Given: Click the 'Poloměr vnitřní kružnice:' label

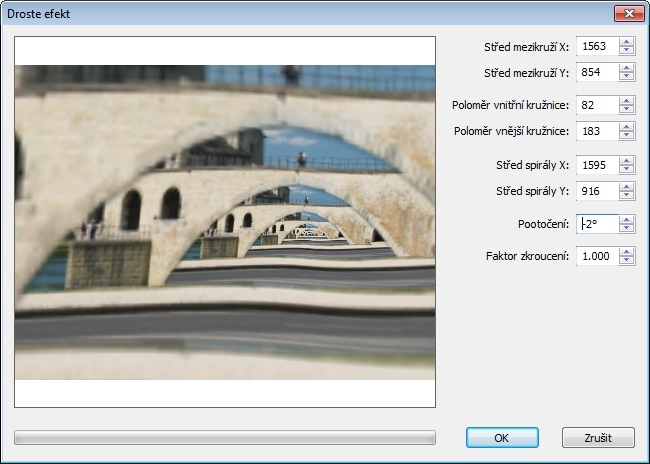Looking at the screenshot, I should click(x=510, y=105).
